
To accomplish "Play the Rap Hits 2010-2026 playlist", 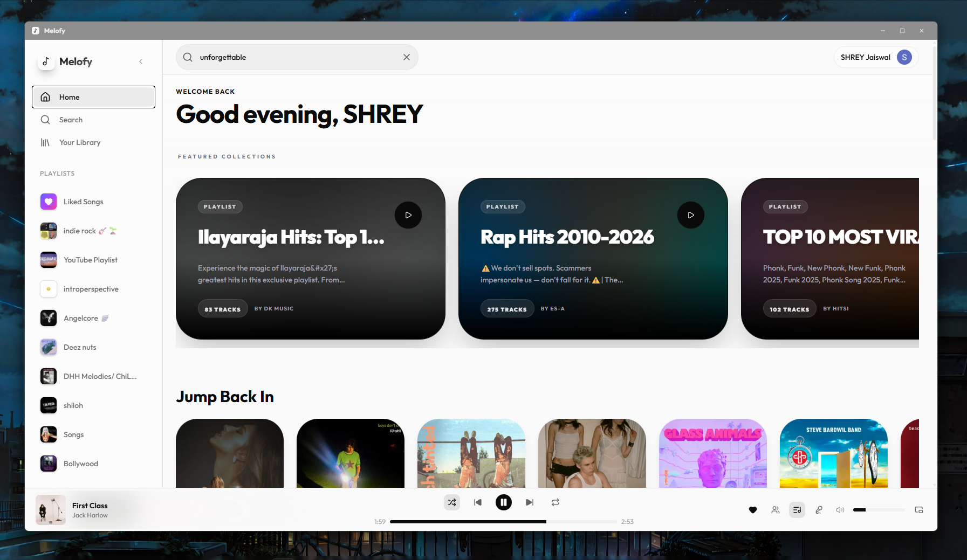I will 691,215.
